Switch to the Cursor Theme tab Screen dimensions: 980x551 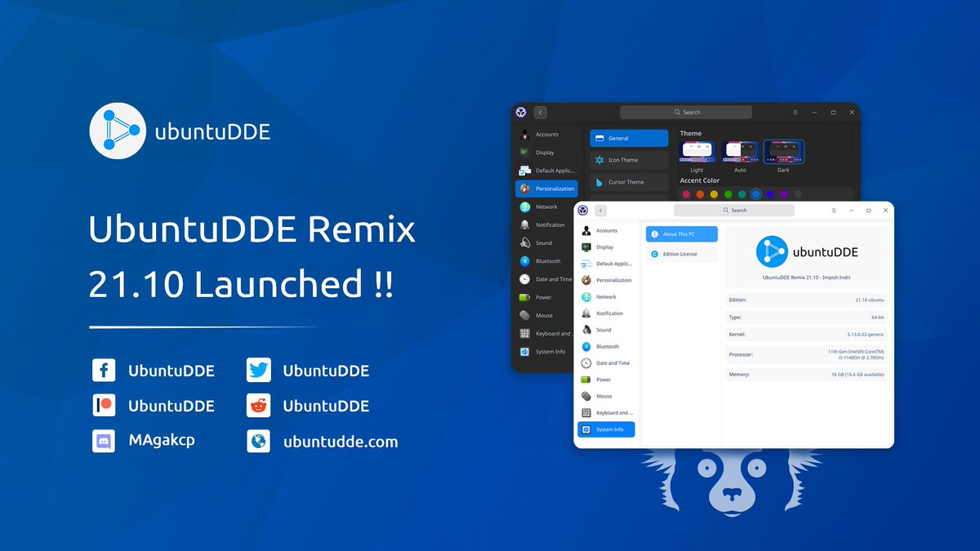(x=629, y=182)
